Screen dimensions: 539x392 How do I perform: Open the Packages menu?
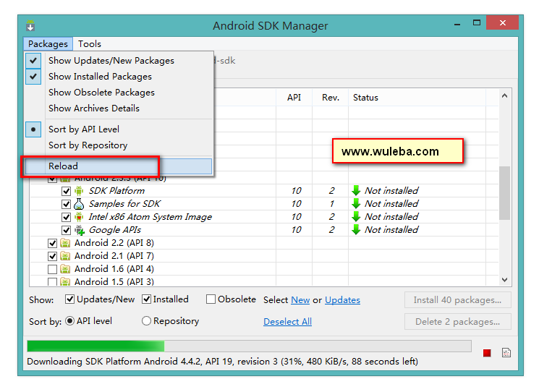coord(48,44)
